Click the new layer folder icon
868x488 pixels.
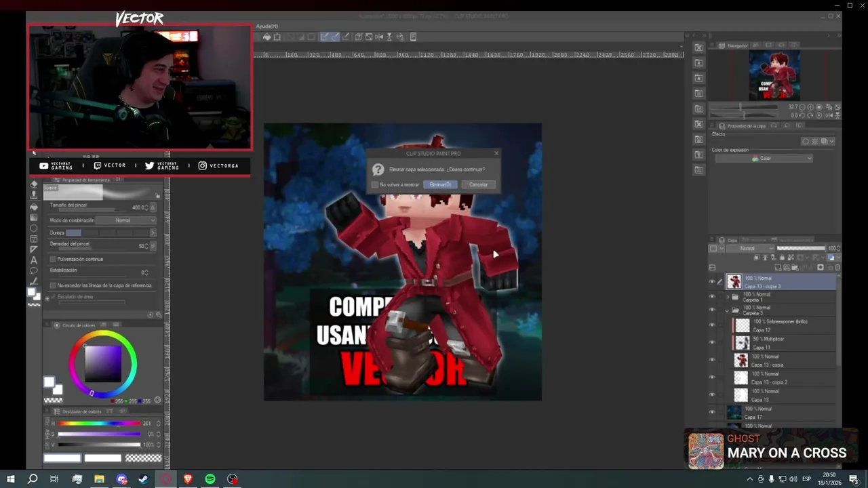click(x=795, y=267)
